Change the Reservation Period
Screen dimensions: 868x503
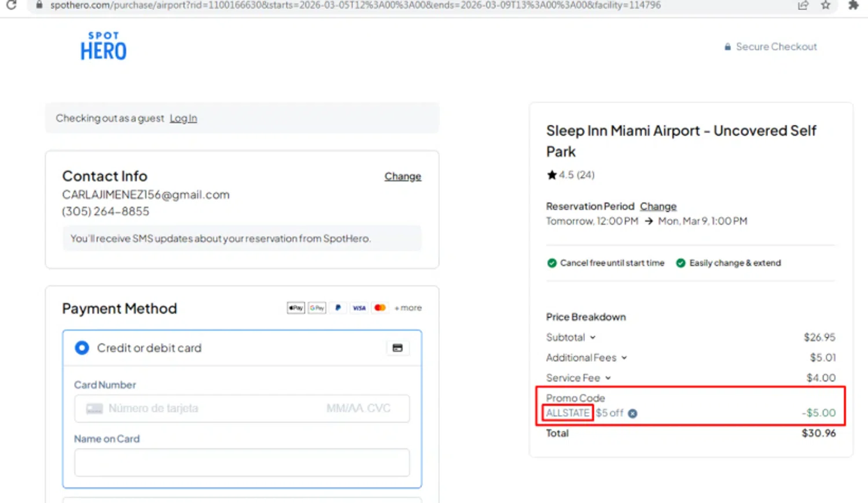point(658,207)
